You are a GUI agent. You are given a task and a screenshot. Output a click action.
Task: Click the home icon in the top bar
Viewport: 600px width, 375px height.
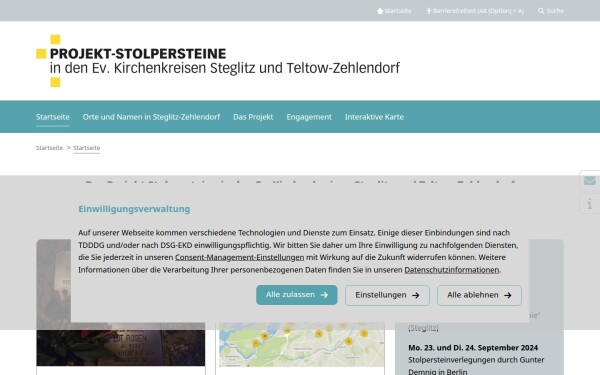pyautogui.click(x=380, y=11)
